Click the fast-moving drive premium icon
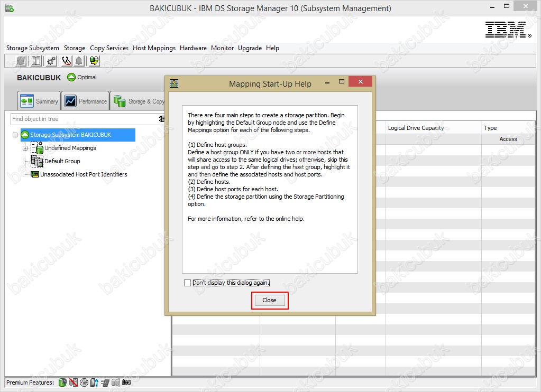 point(105,382)
